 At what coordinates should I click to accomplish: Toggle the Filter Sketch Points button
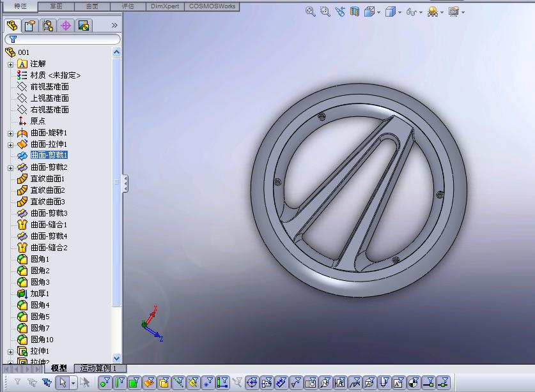[208, 382]
